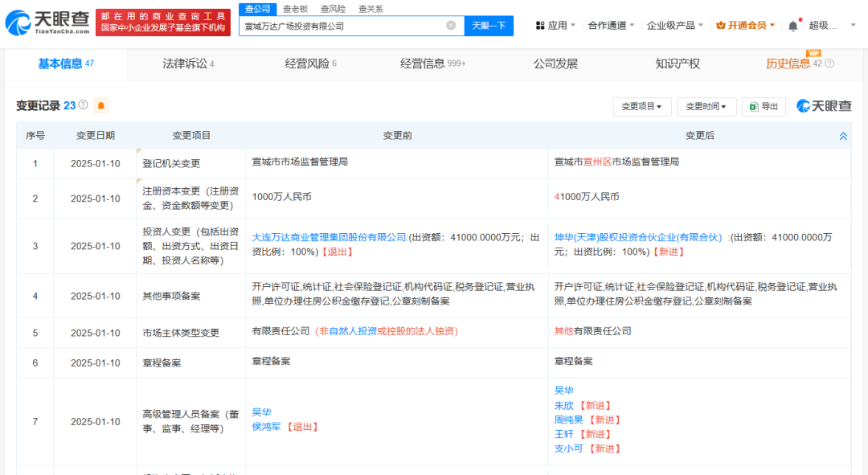Collapse the table using the double-chevron icon

[x=843, y=136]
